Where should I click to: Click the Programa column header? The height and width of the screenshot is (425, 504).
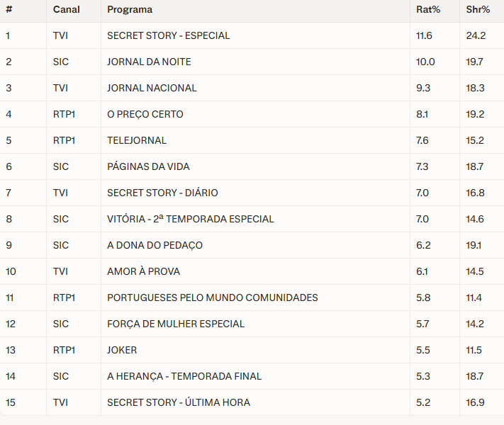(x=130, y=9)
